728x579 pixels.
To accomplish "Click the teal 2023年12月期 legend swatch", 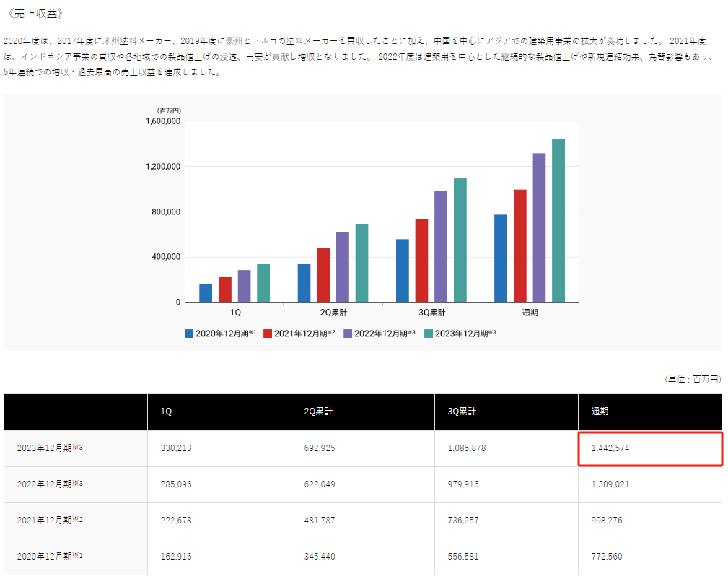I will 428,334.
